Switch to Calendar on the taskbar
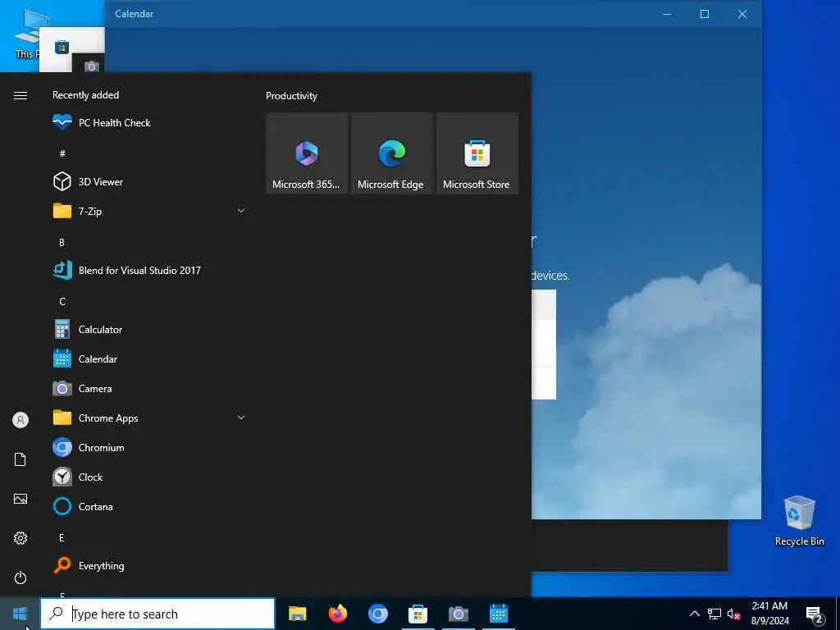This screenshot has width=840, height=630. tap(498, 614)
